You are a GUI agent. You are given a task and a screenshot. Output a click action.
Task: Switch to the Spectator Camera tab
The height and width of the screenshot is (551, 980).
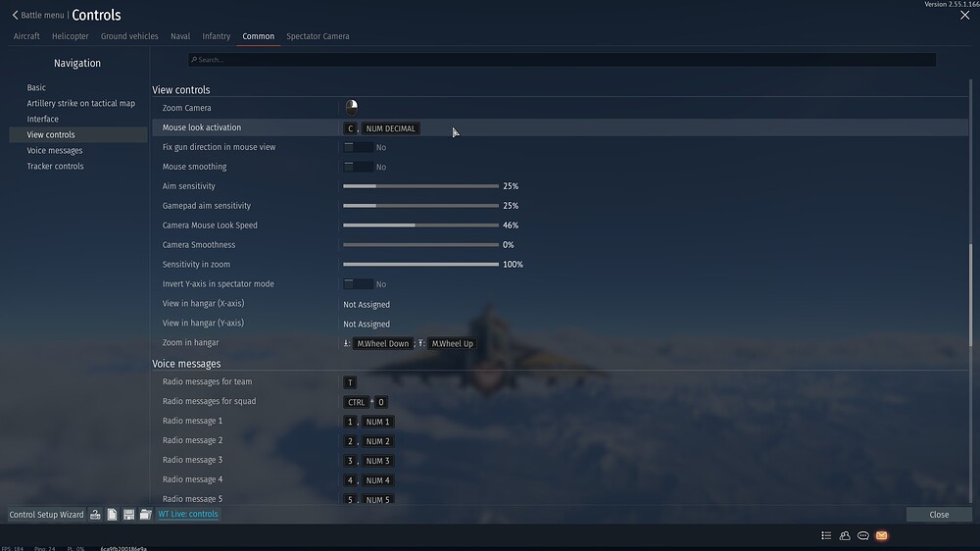point(318,36)
